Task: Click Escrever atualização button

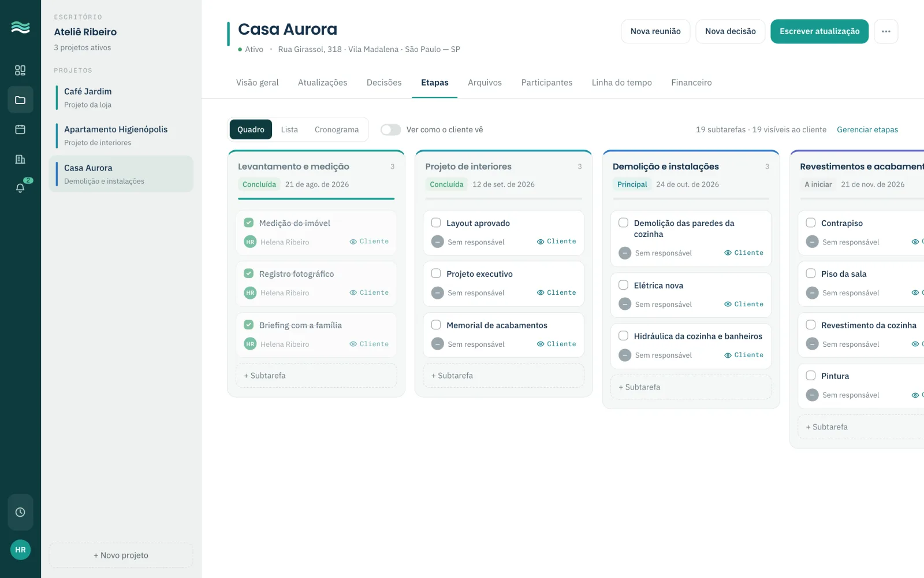Action: point(819,31)
